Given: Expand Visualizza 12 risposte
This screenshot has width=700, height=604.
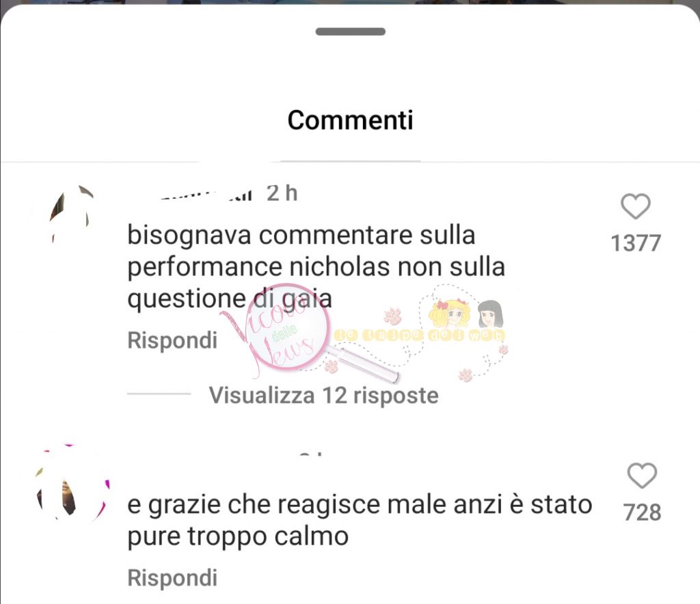Looking at the screenshot, I should click(323, 395).
